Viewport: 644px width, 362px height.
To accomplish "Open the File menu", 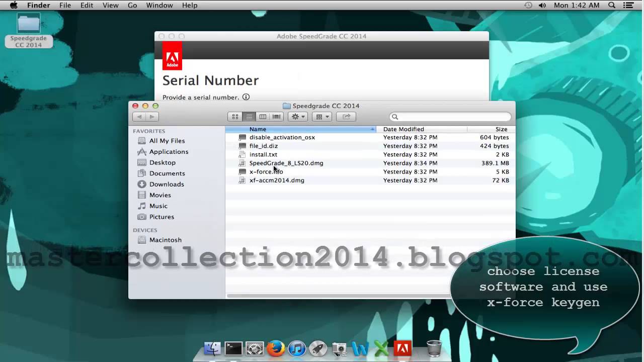I will [x=65, y=5].
